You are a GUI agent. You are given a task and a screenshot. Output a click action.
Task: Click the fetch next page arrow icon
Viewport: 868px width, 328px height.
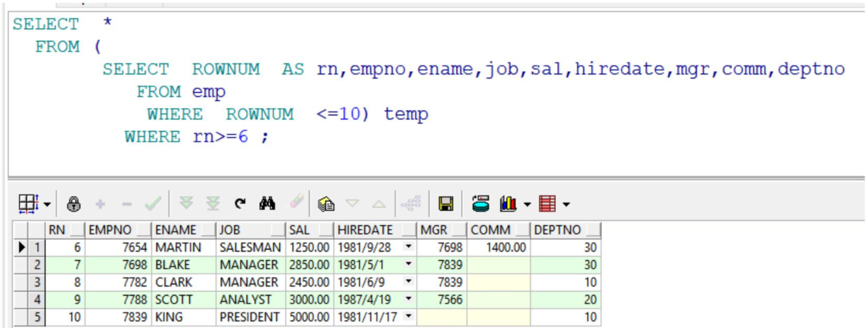(x=186, y=204)
